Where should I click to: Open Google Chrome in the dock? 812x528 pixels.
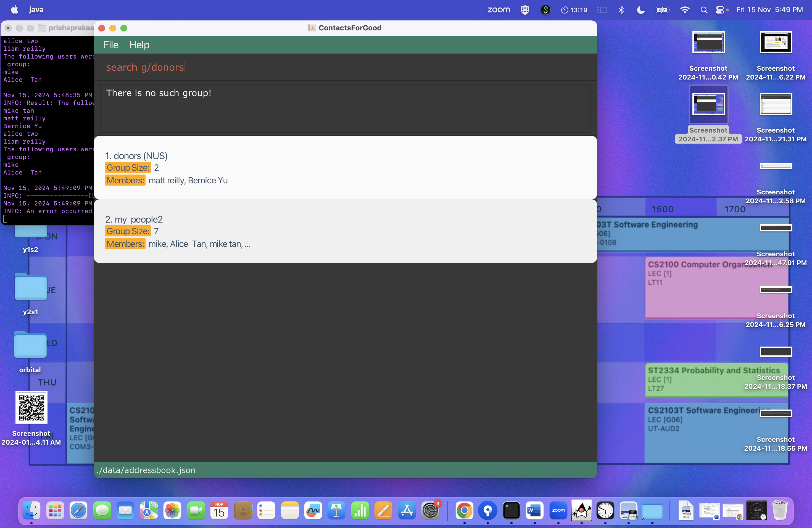464,510
